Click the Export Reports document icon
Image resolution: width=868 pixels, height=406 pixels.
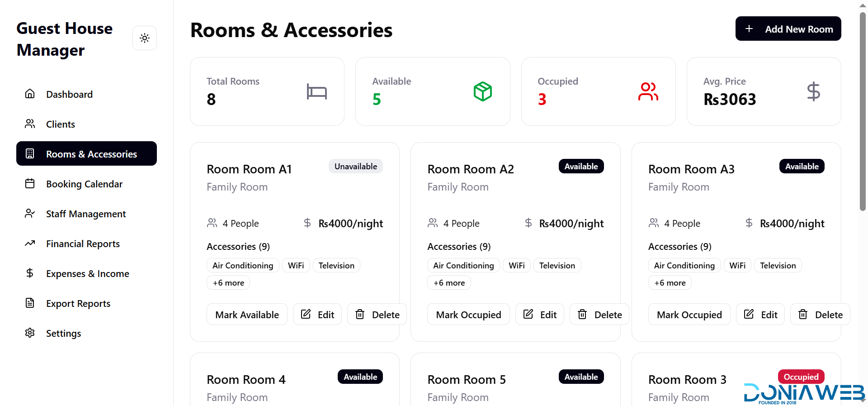click(x=30, y=303)
